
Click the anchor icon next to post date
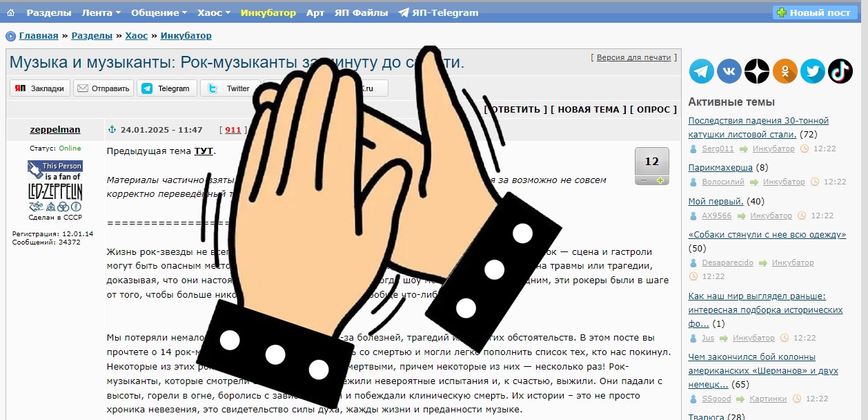112,129
